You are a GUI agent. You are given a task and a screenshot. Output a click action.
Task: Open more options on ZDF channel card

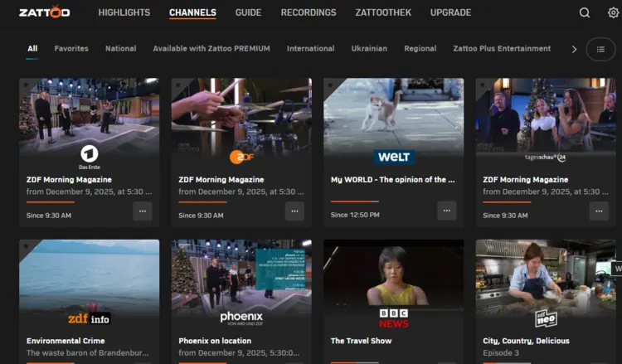coord(294,211)
